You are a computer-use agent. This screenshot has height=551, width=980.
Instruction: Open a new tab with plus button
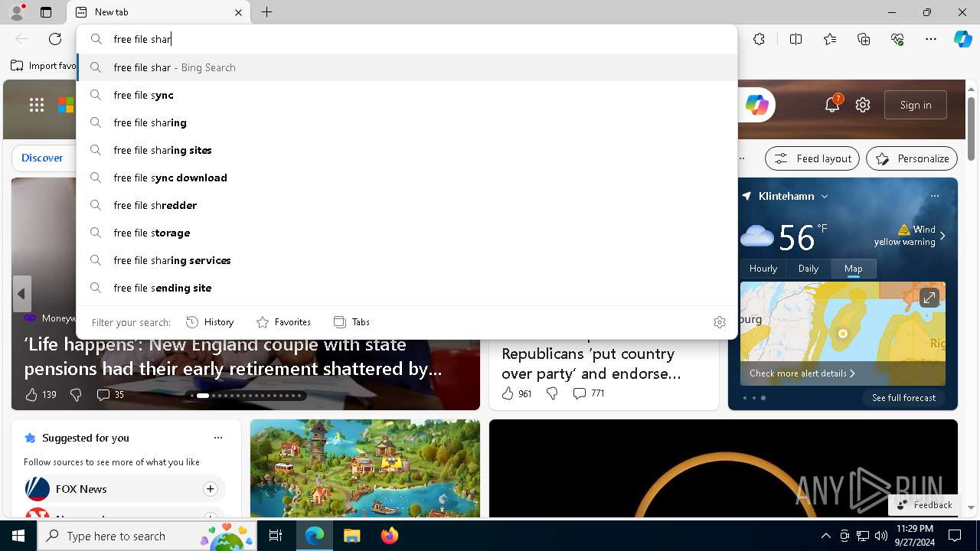pos(266,12)
